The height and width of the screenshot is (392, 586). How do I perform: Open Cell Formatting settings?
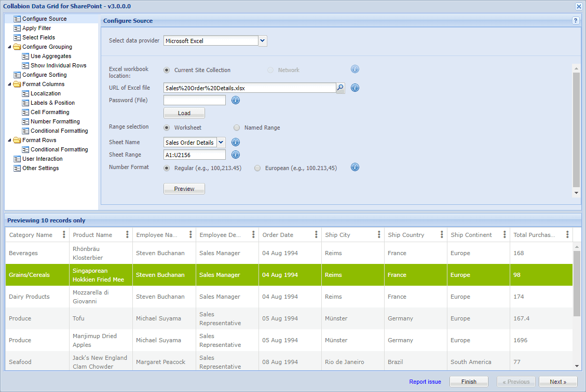(50, 112)
